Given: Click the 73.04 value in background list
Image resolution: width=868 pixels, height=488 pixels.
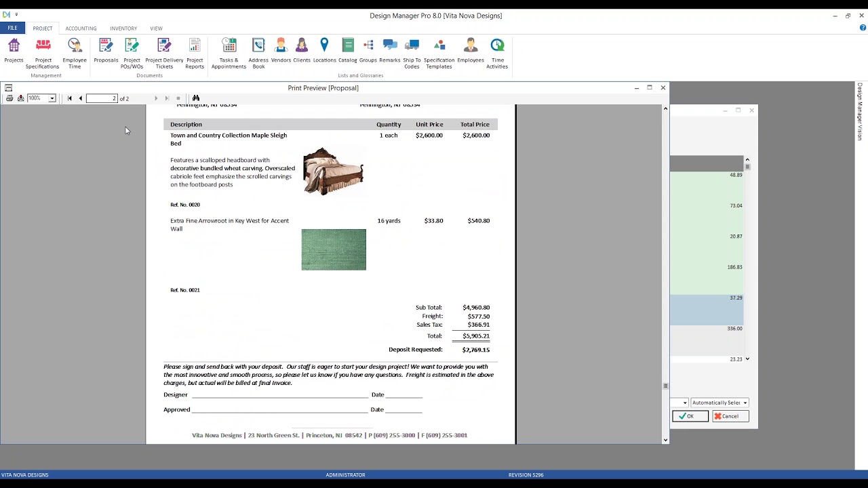Looking at the screenshot, I should coord(736,205).
